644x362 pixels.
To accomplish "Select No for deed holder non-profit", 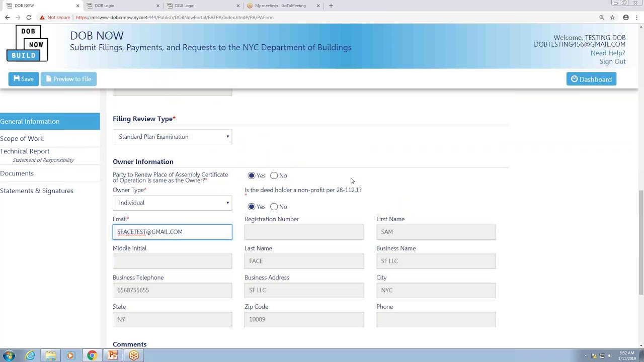I will click(x=274, y=207).
